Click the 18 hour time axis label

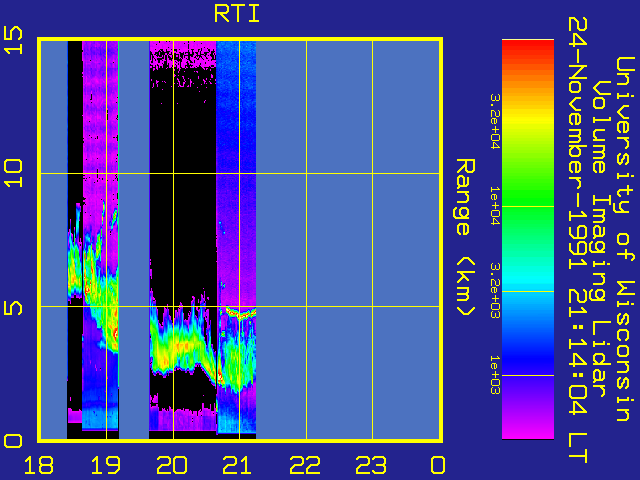click(x=39, y=465)
